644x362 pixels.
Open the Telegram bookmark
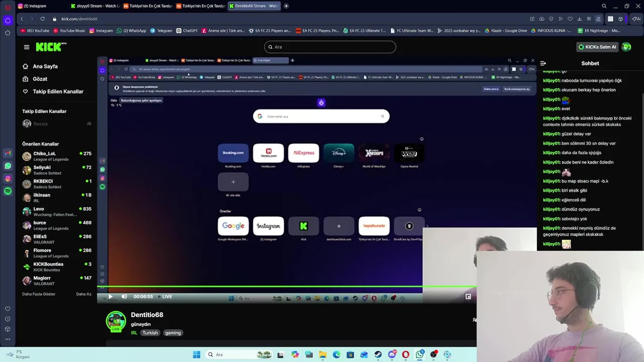[x=161, y=31]
